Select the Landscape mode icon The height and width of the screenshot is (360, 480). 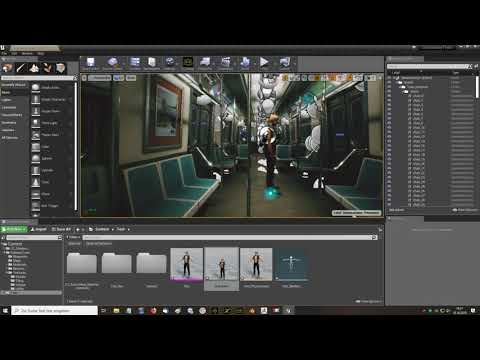point(34,68)
